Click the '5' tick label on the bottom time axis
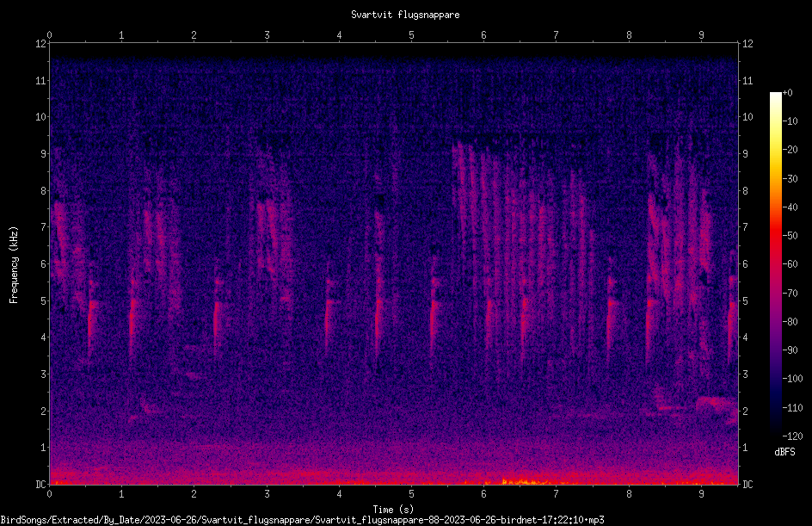 (412, 494)
